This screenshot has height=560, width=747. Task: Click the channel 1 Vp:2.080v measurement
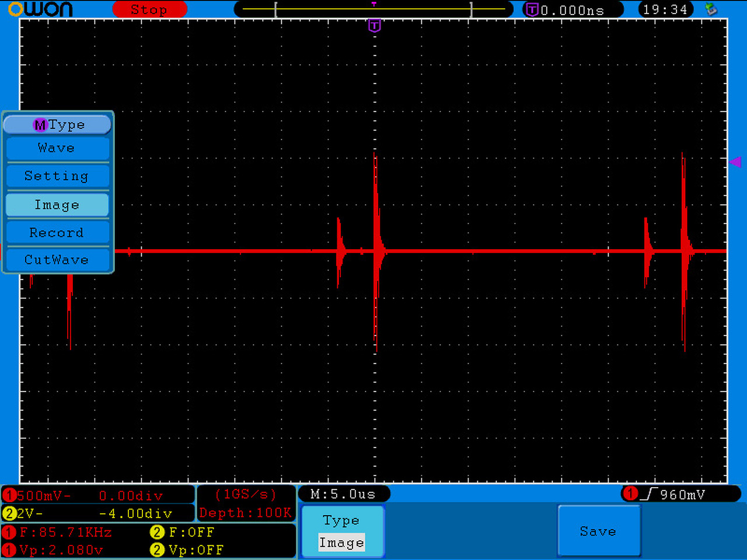point(61,549)
